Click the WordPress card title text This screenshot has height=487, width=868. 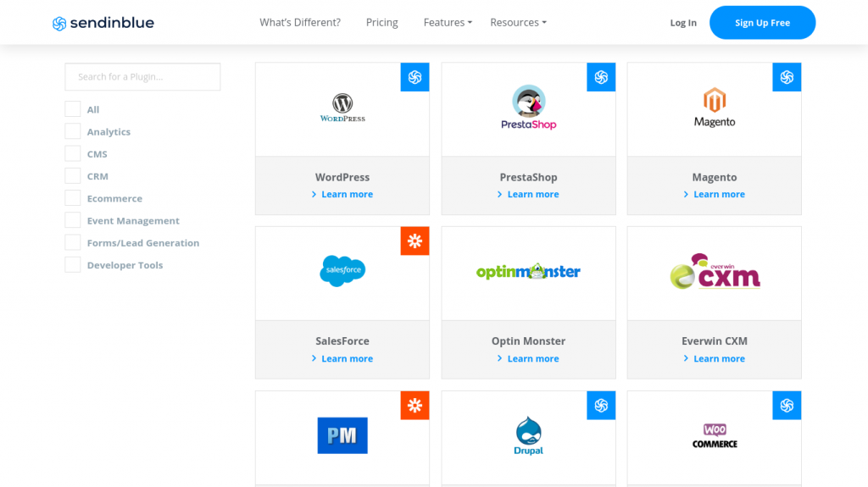342,177
